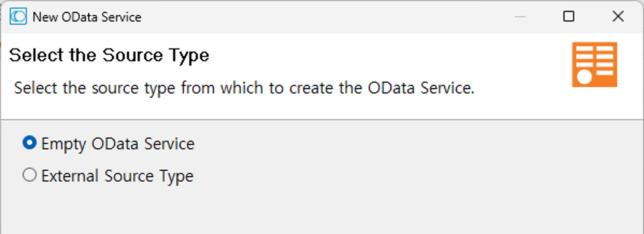Click the word "Empty" in first option
644x234 pixels.
pyautogui.click(x=64, y=144)
